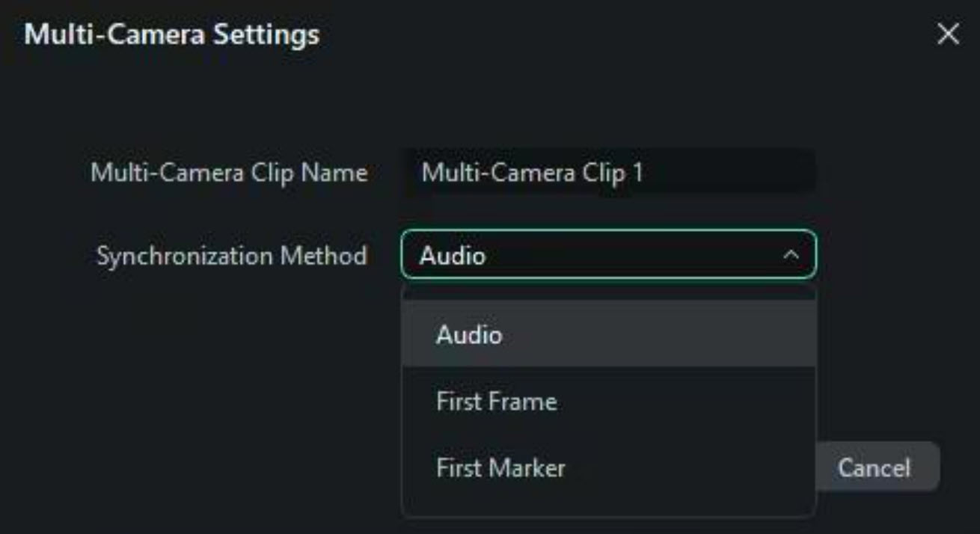Image resolution: width=980 pixels, height=534 pixels.
Task: Set sync method to First Marker
Action: [500, 469]
